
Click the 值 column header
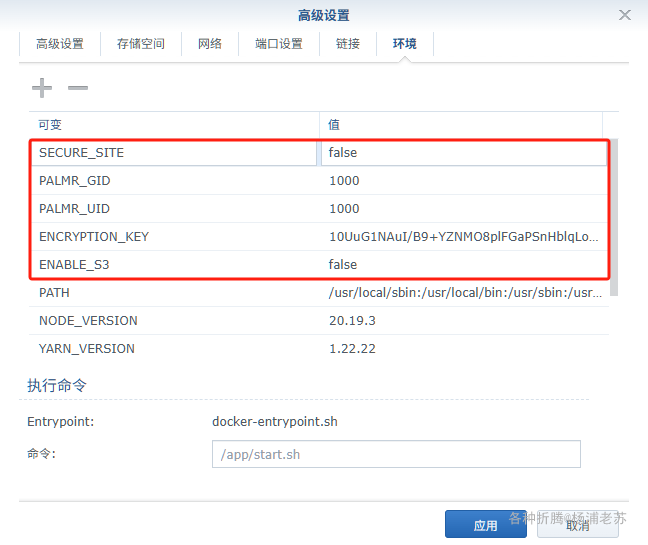(461, 124)
